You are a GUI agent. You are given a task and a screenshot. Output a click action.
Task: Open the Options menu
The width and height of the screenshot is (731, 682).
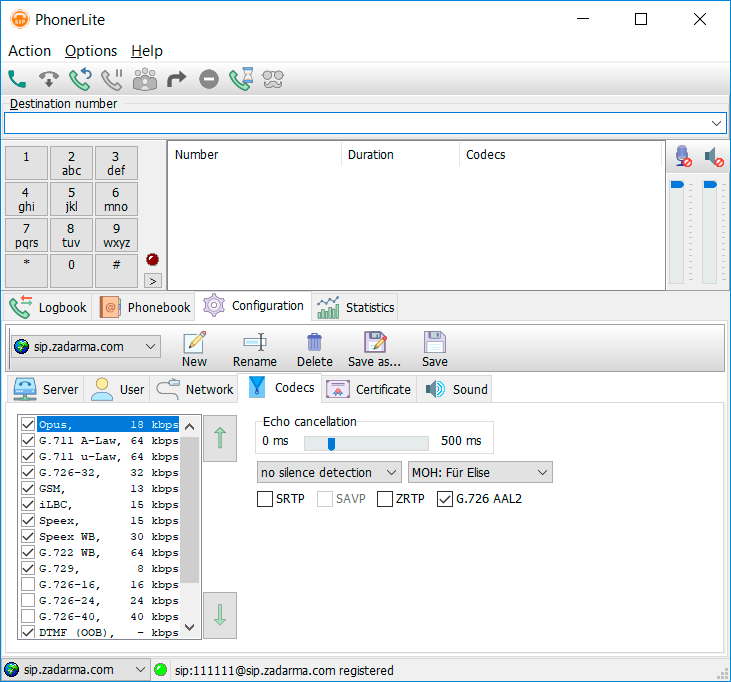(91, 51)
